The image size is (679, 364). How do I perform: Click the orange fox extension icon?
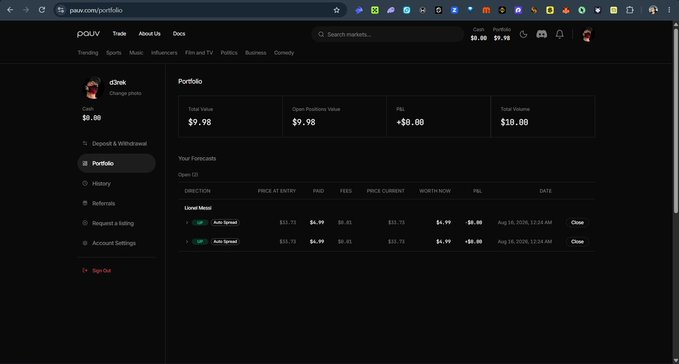tap(566, 10)
